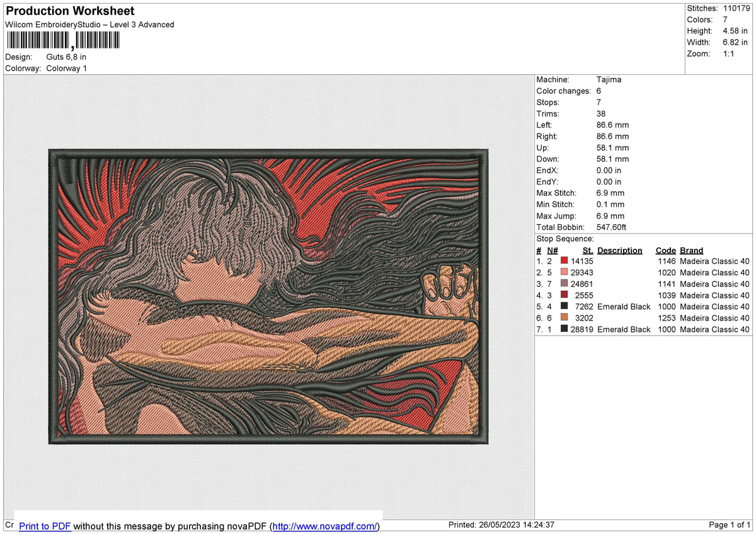Viewport: 756px width, 534px height.
Task: Click the mauve swatch for stop 3
Action: point(564,284)
